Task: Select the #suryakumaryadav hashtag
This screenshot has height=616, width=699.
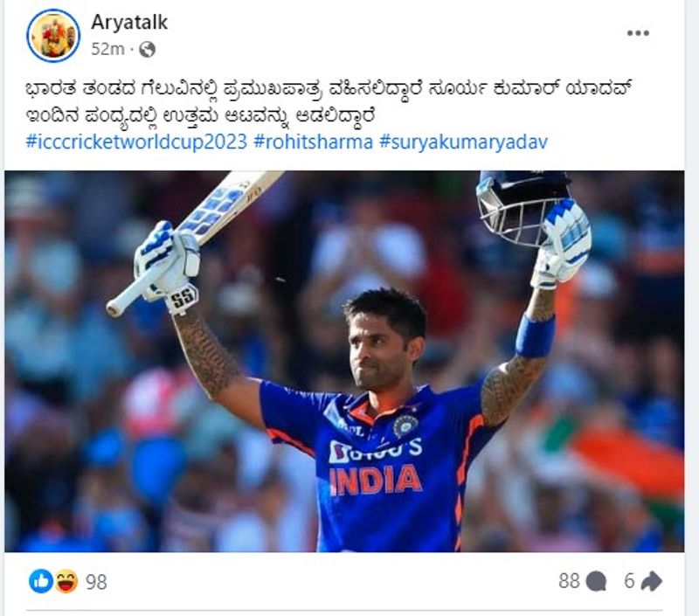Action: tap(463, 142)
